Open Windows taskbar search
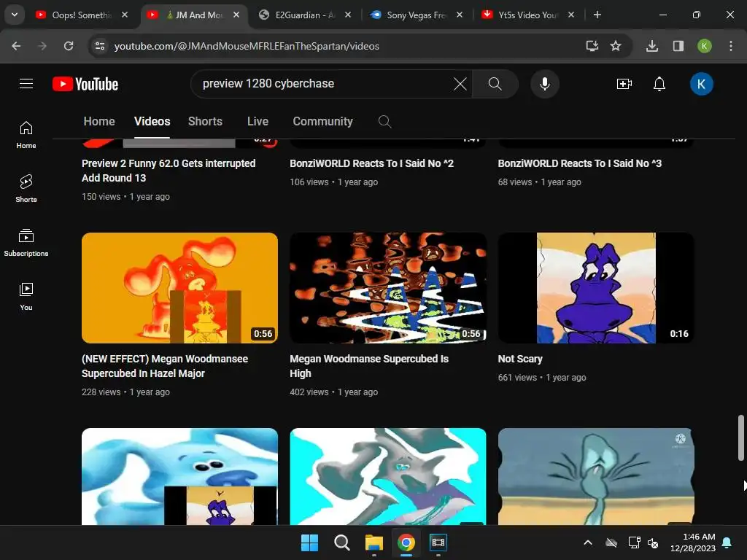Image resolution: width=747 pixels, height=560 pixels. point(342,542)
